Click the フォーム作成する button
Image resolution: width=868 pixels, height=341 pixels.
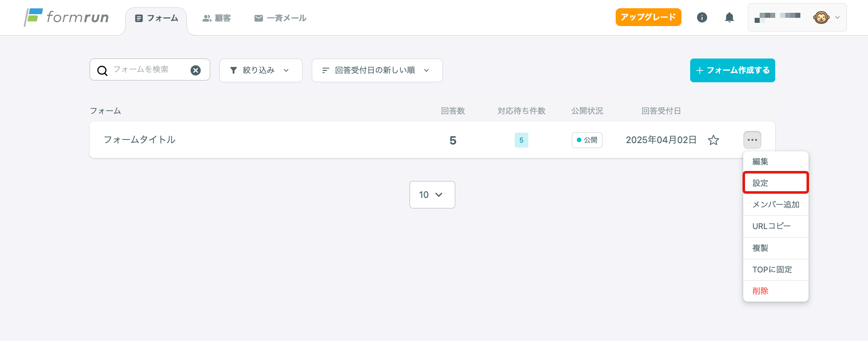(x=732, y=70)
